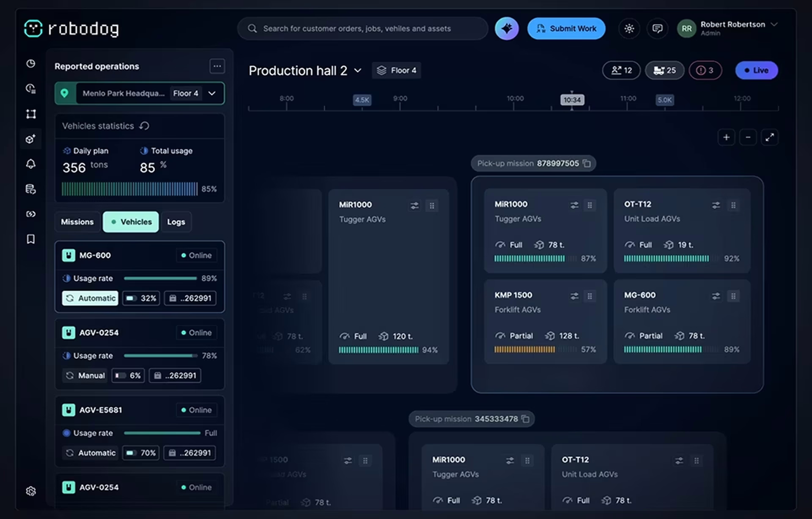Viewport: 812px width, 519px height.
Task: Toggle light theme sun icon
Action: tap(629, 28)
